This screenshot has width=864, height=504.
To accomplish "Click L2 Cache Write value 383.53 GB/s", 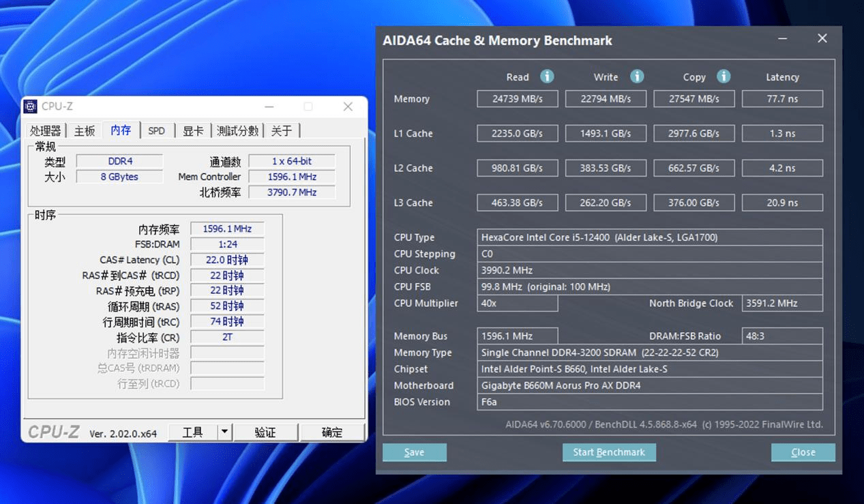I will pyautogui.click(x=606, y=168).
